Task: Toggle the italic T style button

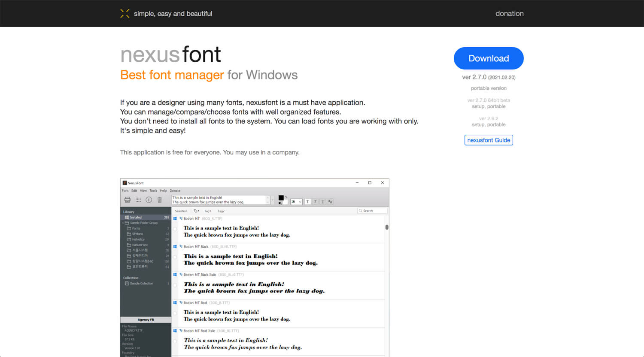Action: (315, 202)
